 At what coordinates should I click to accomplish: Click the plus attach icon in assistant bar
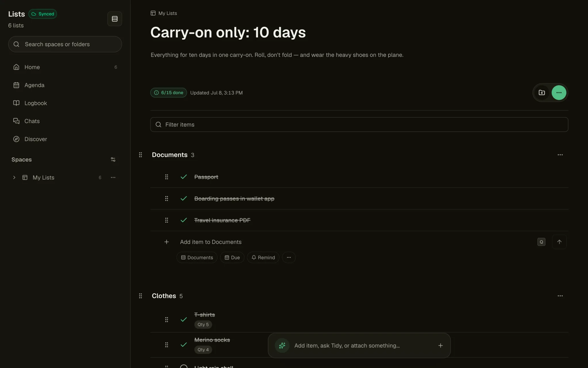pyautogui.click(x=440, y=345)
